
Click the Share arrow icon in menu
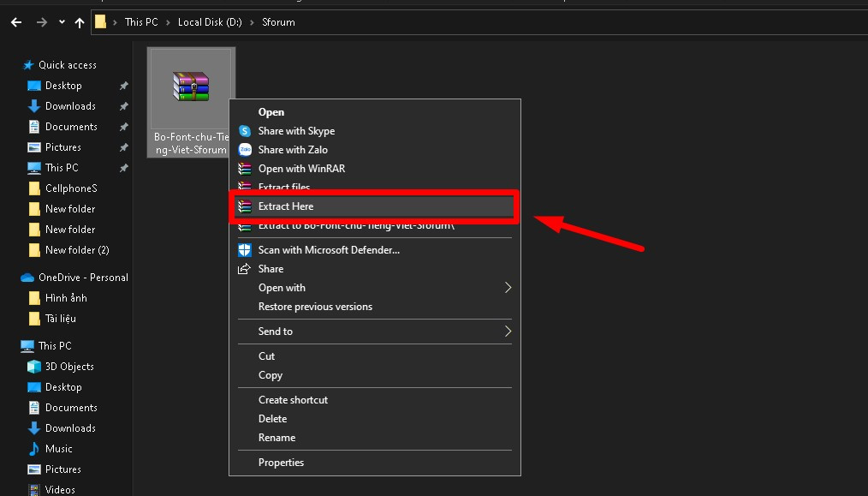(245, 269)
